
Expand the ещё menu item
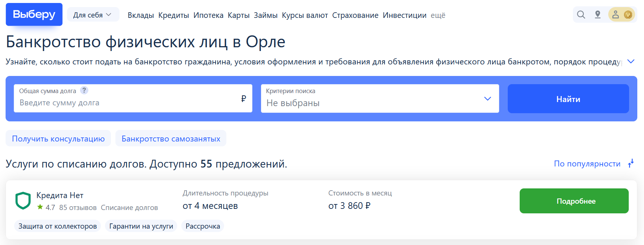(x=438, y=15)
